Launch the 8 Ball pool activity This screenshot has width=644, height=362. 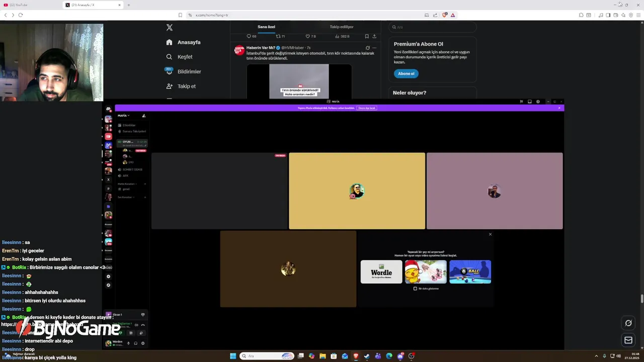470,272
